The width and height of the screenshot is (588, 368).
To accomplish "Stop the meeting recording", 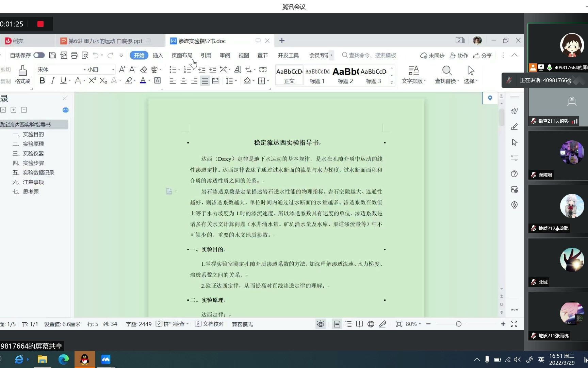I will pos(40,24).
